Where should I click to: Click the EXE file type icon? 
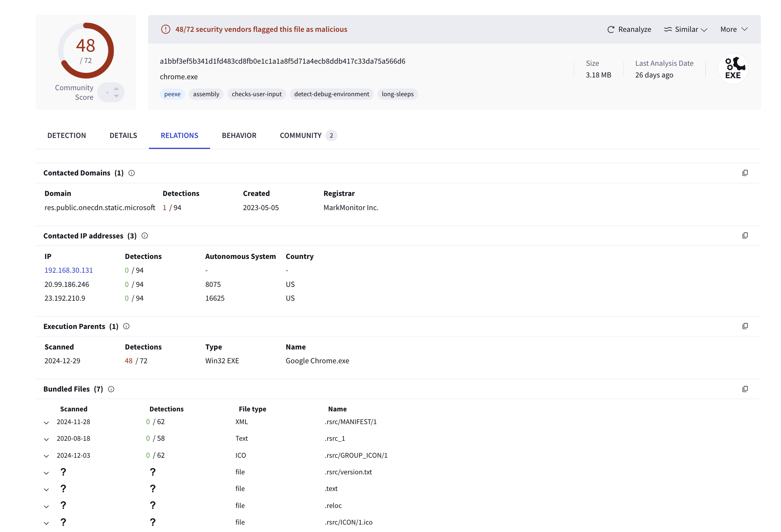click(733, 69)
